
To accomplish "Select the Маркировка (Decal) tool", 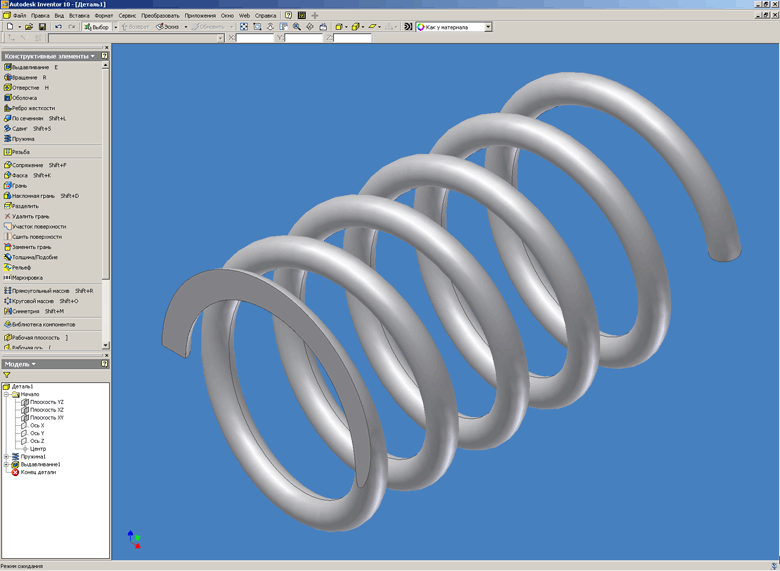I will [x=23, y=278].
